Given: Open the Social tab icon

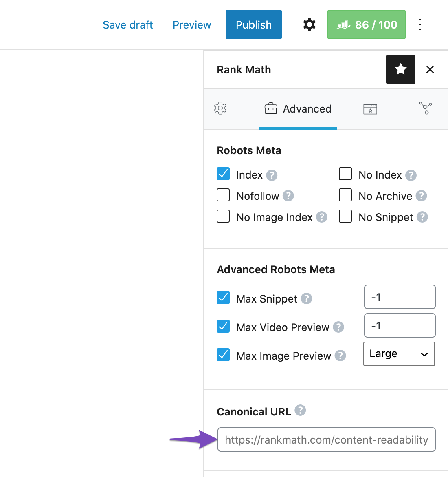Looking at the screenshot, I should [426, 108].
